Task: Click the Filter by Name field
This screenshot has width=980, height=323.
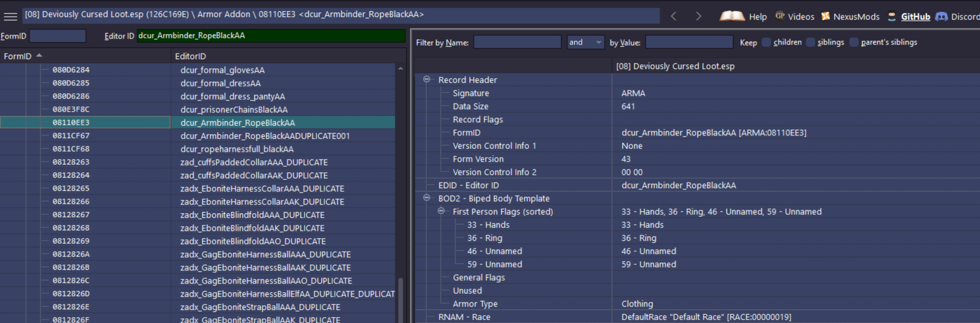Action: pos(517,42)
